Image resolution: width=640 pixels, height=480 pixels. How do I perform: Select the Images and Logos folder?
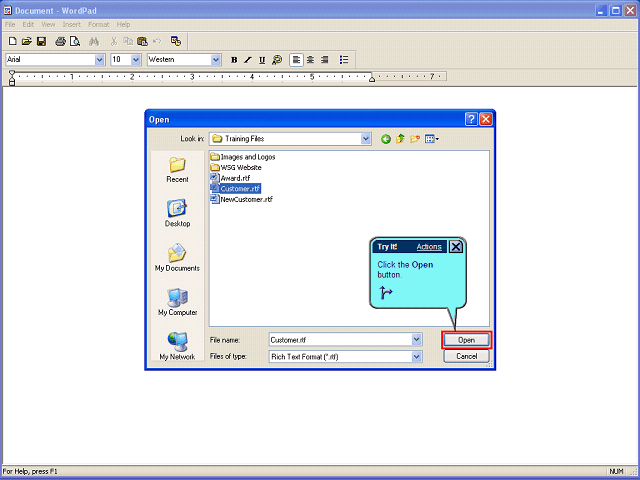pyautogui.click(x=243, y=157)
